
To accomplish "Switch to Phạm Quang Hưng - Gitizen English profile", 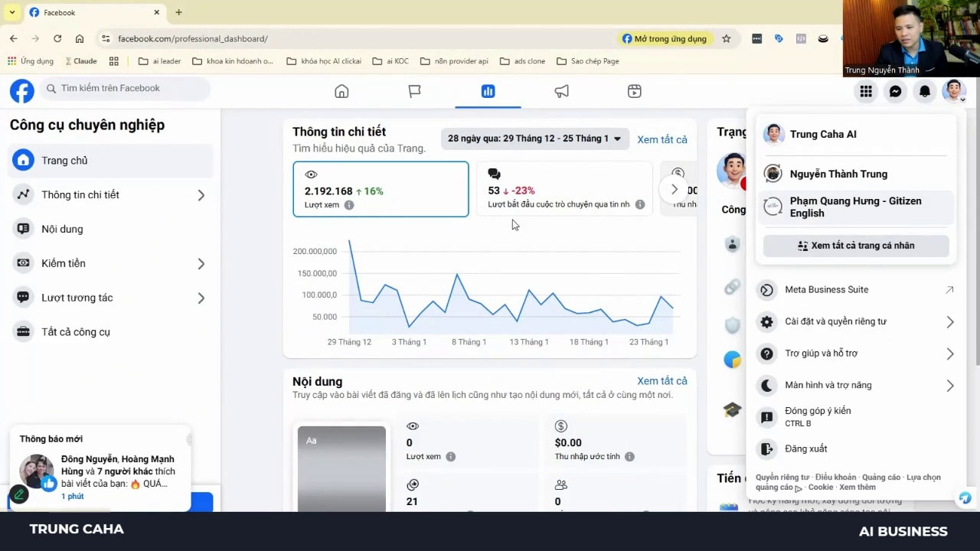I will click(x=855, y=207).
